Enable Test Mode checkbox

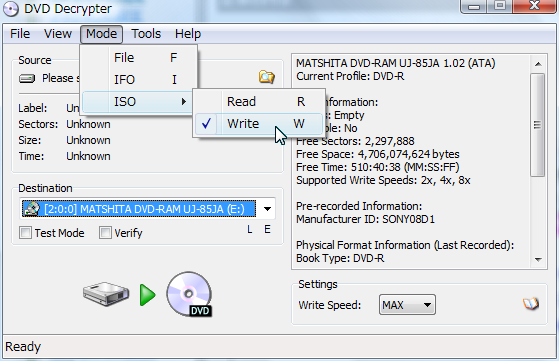click(25, 233)
